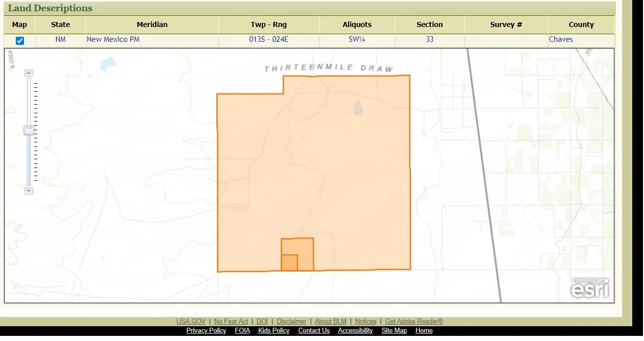Click the Get Adobe Reader link

coord(414,321)
